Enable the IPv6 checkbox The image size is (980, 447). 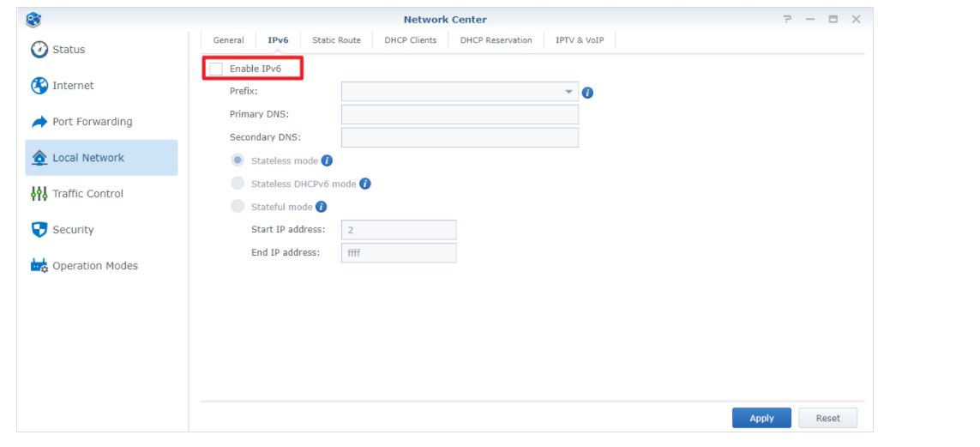point(216,69)
